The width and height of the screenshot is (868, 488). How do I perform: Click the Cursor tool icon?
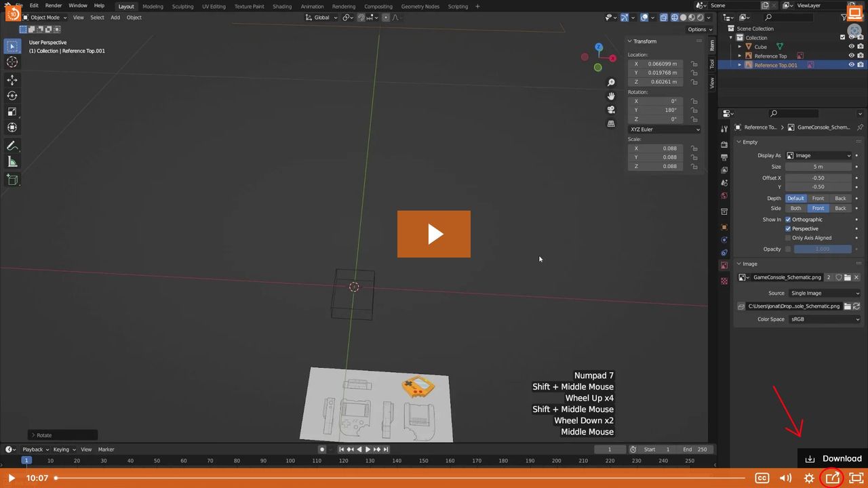12,62
